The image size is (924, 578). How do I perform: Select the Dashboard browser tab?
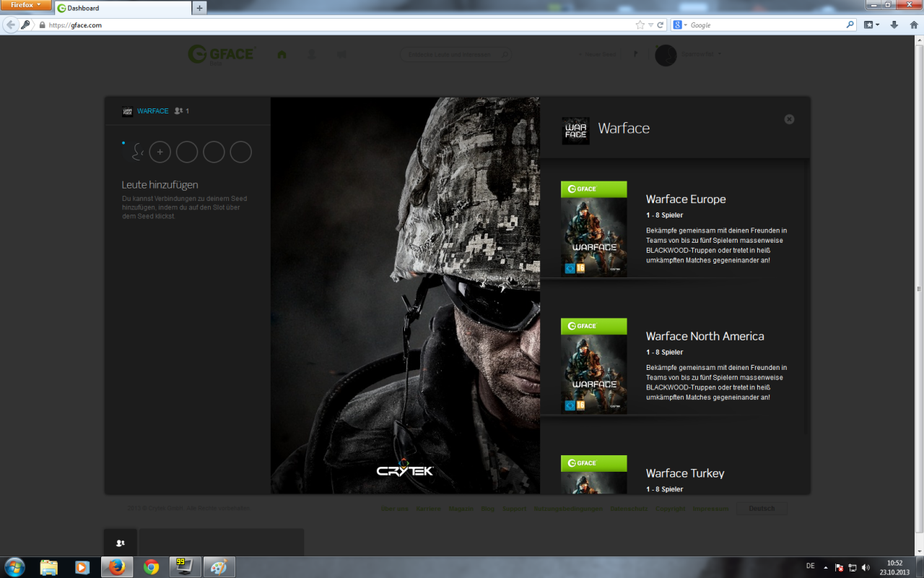click(x=122, y=8)
